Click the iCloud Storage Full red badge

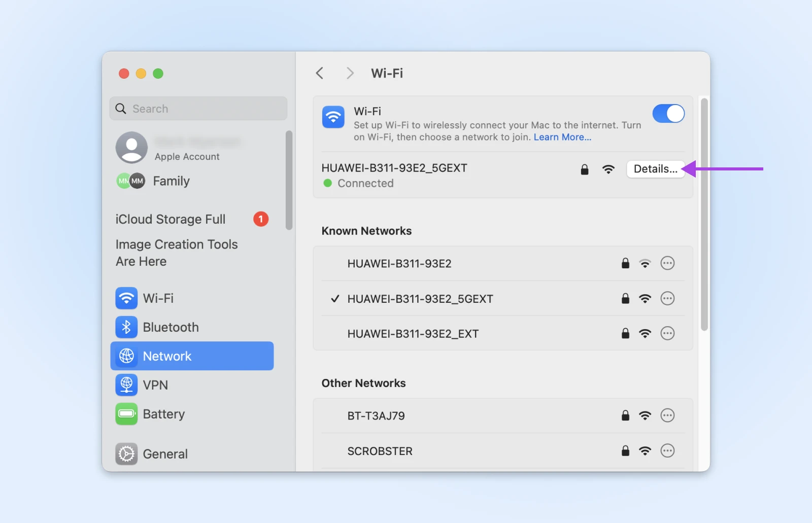[261, 219]
